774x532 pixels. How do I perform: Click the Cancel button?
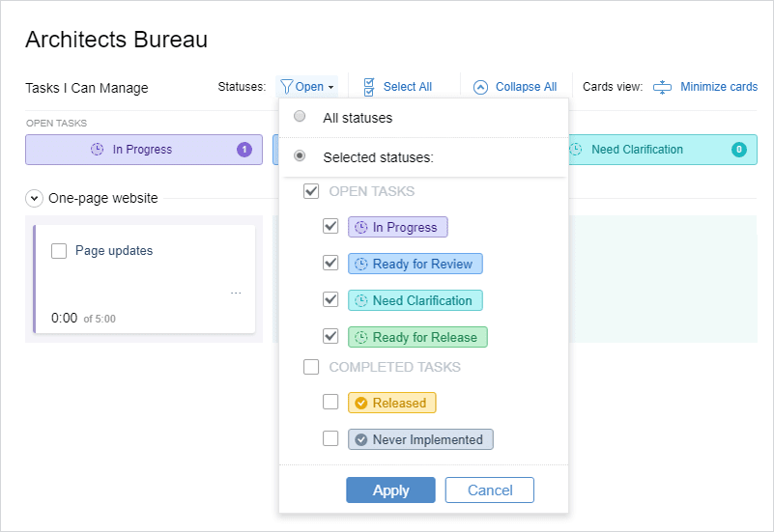[x=490, y=490]
